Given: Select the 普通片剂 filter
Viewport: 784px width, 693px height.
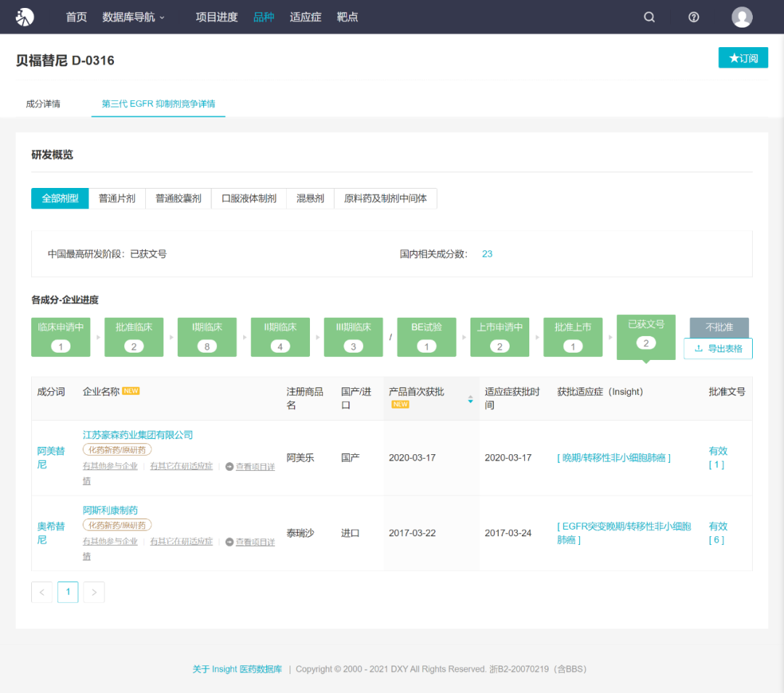Looking at the screenshot, I should tap(117, 198).
